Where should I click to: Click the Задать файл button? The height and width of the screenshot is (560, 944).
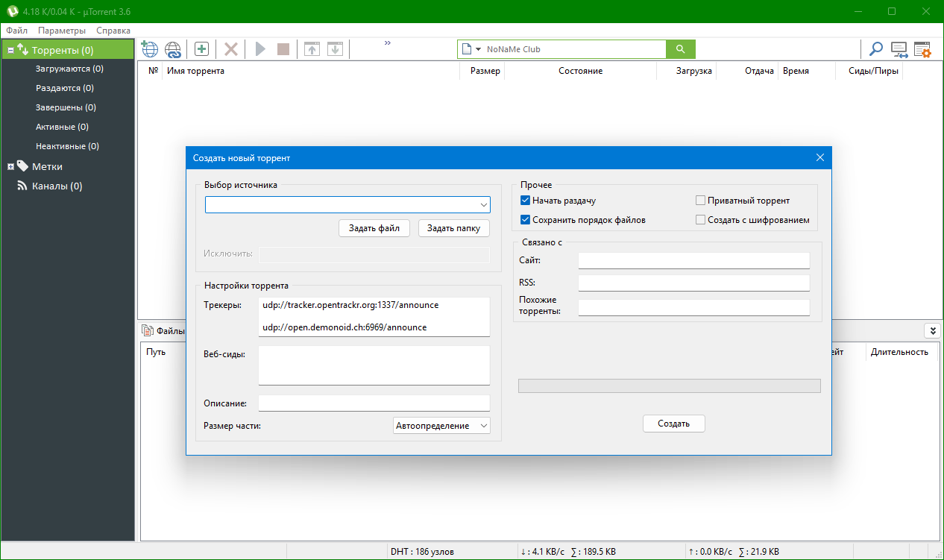click(x=374, y=228)
